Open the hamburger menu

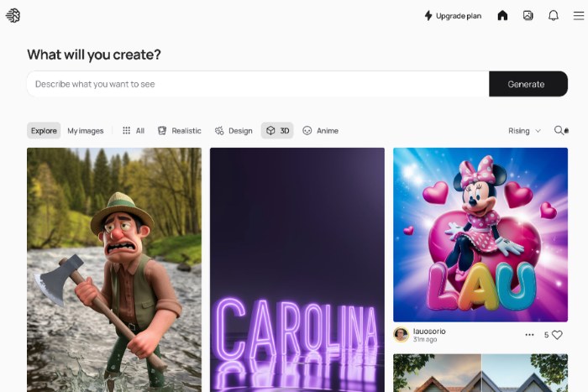click(579, 15)
